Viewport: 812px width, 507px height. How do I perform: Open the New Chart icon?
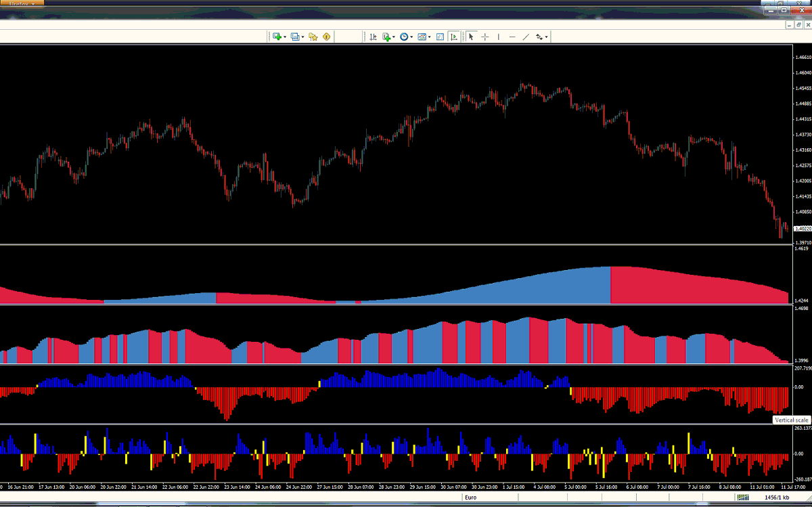coord(277,37)
